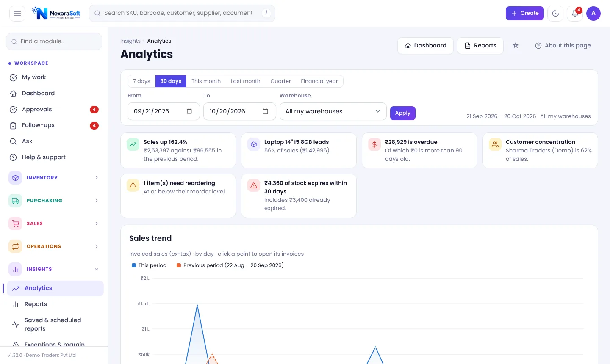
Task: Go to Dashboard in sidebar
Action: click(x=54, y=93)
